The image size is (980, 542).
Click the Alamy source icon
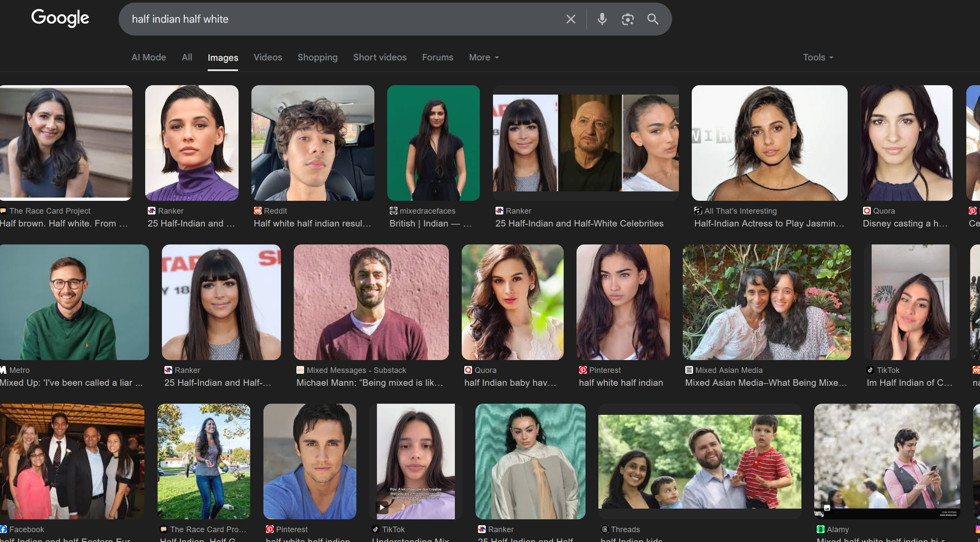click(x=820, y=529)
